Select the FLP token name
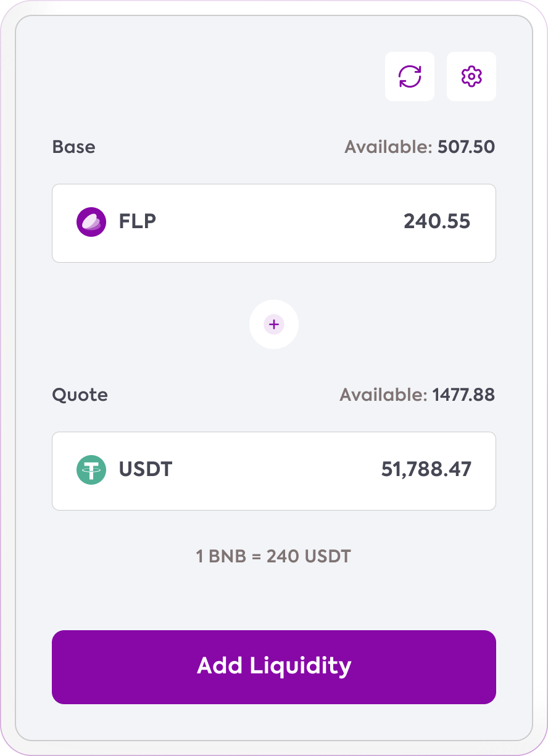 (138, 221)
